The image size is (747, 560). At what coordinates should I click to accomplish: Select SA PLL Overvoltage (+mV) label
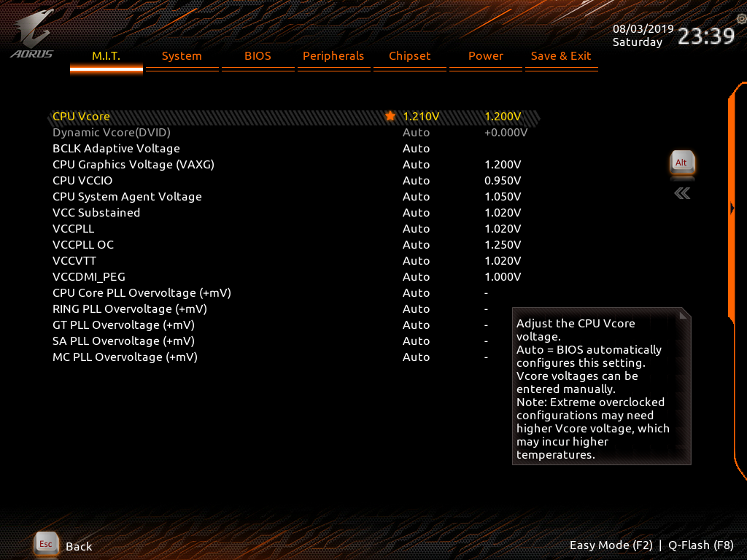click(123, 341)
